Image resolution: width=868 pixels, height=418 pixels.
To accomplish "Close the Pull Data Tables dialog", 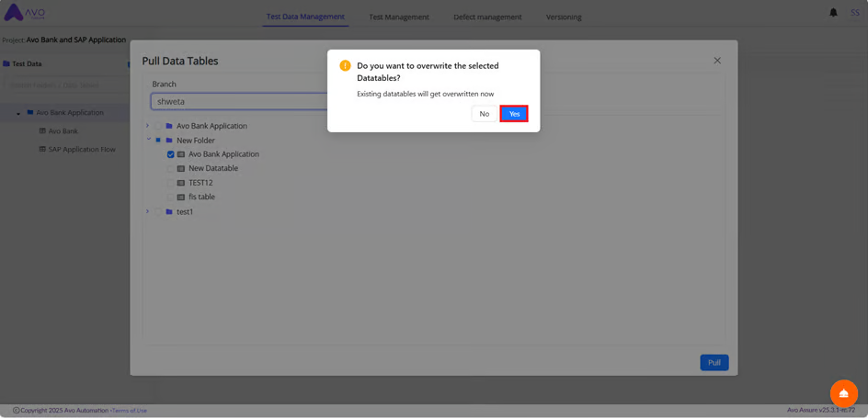I will point(717,61).
